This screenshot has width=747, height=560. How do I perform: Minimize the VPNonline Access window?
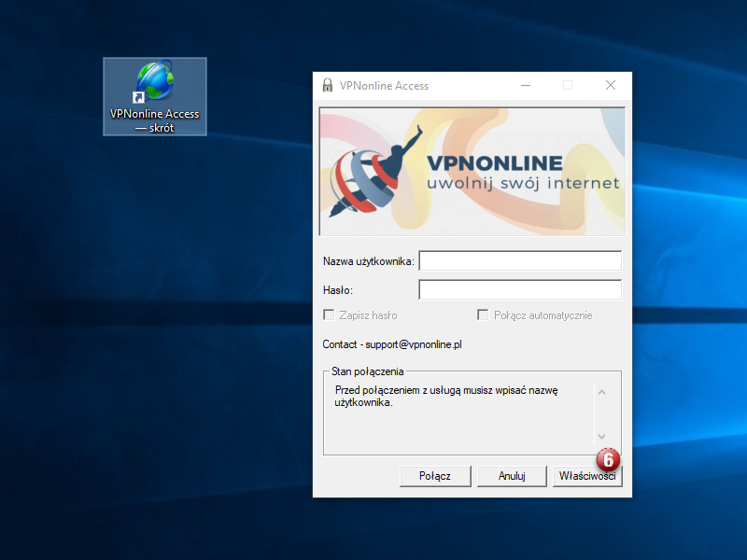point(526,85)
